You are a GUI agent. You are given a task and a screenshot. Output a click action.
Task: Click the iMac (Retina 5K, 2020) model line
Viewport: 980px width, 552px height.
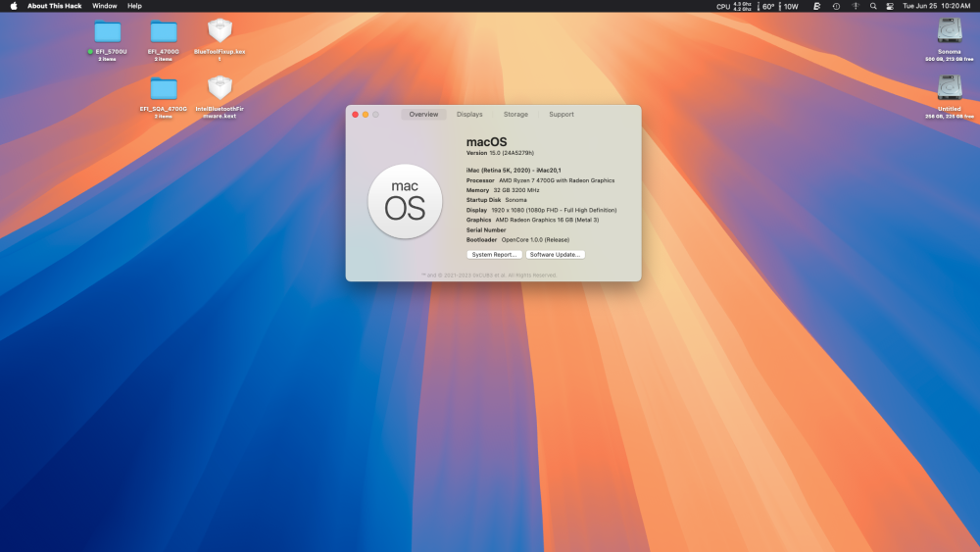click(x=514, y=170)
